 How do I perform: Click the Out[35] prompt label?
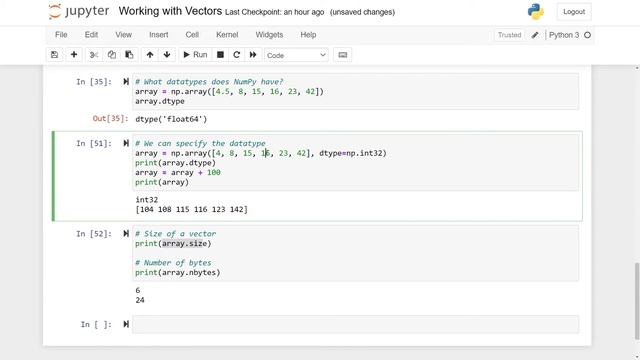coord(110,119)
